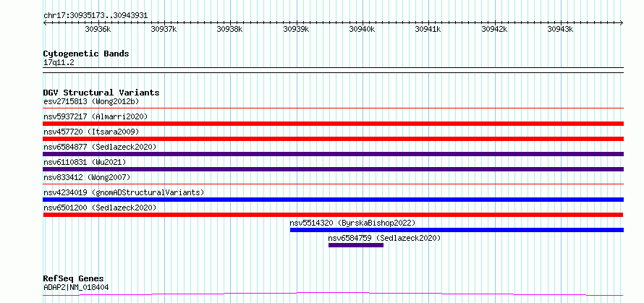
Task: Click the nsv4234019 (gnomADStructuralVariants) label
Action: (x=124, y=192)
